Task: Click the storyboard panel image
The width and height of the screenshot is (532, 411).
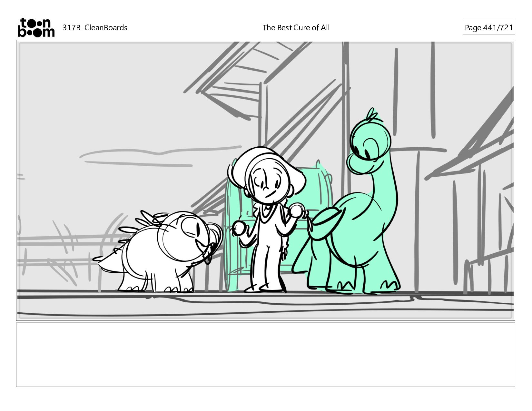Action: pyautogui.click(x=266, y=181)
